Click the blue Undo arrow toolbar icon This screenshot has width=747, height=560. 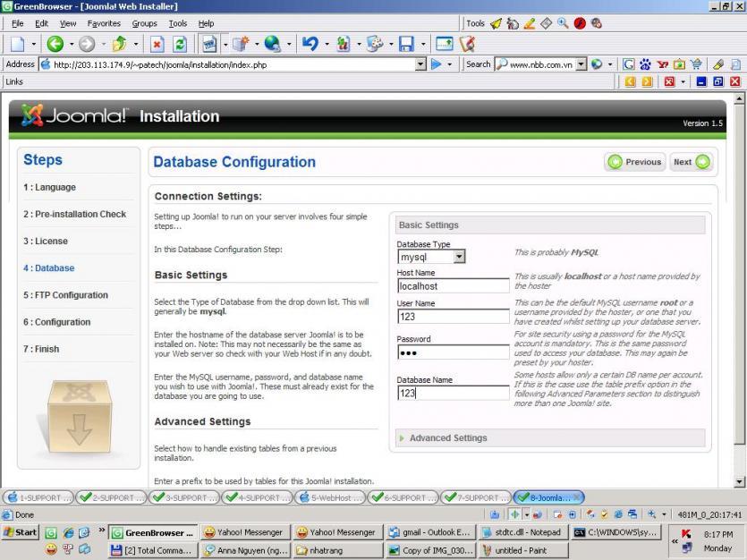310,45
